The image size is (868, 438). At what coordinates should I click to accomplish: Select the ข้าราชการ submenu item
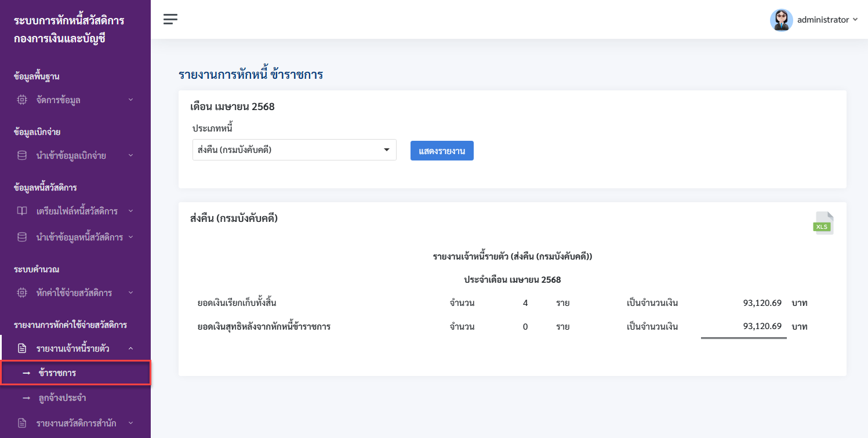click(75, 373)
